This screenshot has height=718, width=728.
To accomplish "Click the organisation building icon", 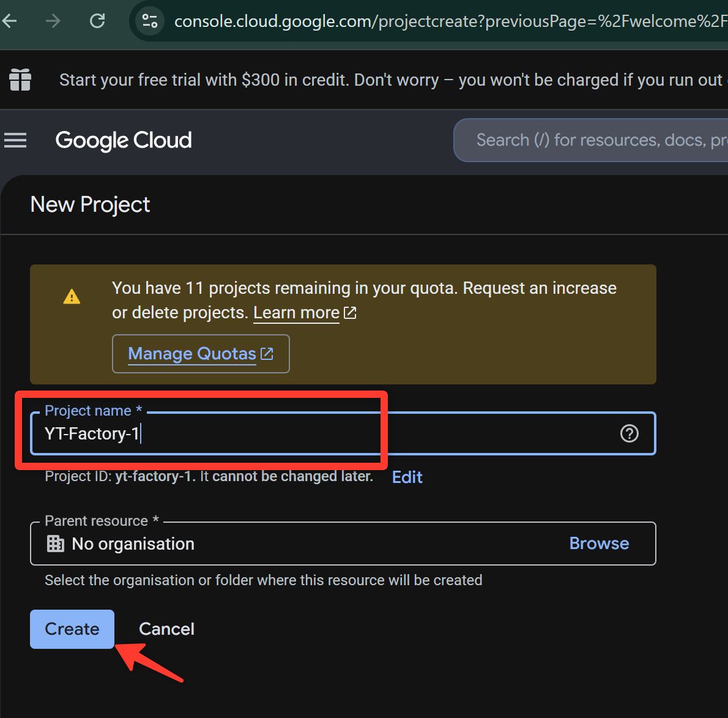I will 56,544.
